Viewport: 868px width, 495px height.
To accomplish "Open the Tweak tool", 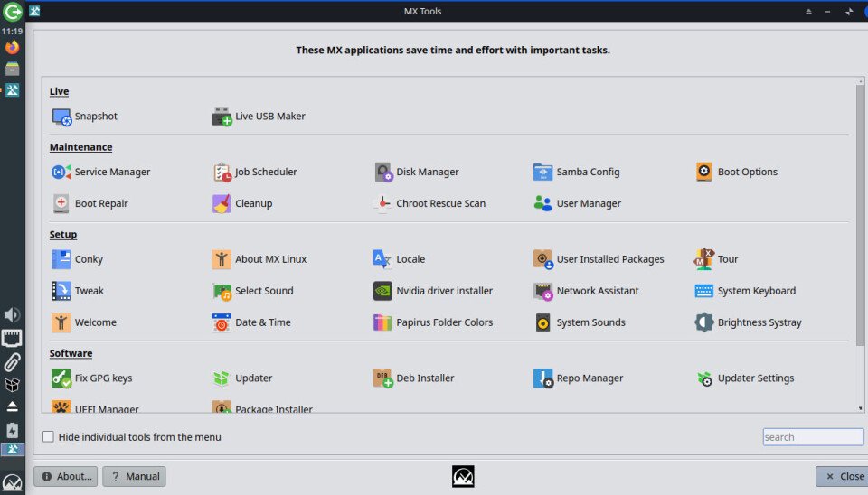I will point(78,291).
